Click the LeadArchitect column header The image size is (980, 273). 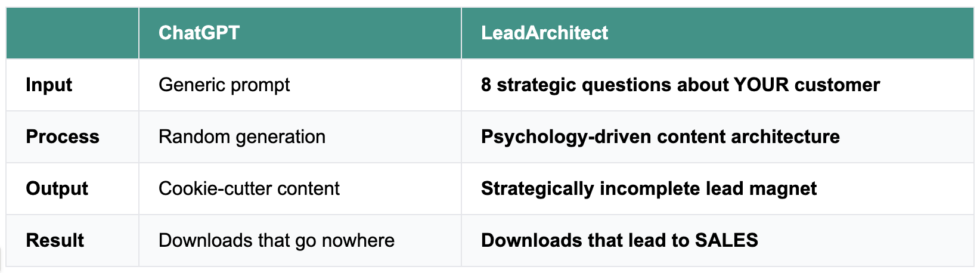tap(544, 33)
